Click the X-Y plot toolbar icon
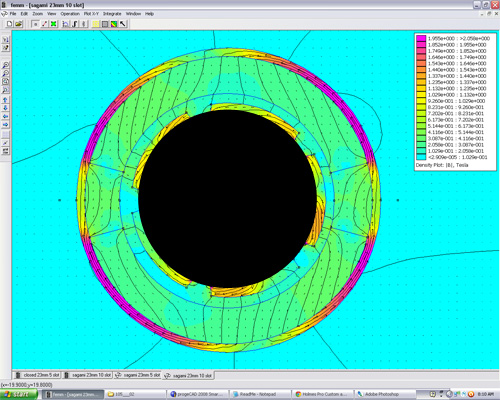 pos(66,24)
